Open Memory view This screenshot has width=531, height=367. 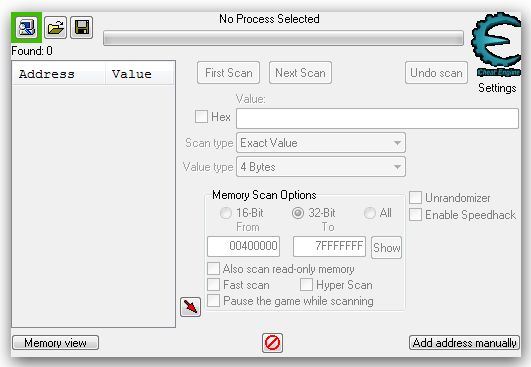[x=56, y=343]
